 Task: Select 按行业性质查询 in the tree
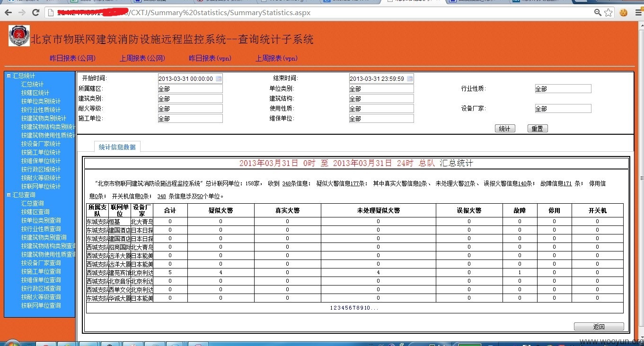click(x=41, y=229)
